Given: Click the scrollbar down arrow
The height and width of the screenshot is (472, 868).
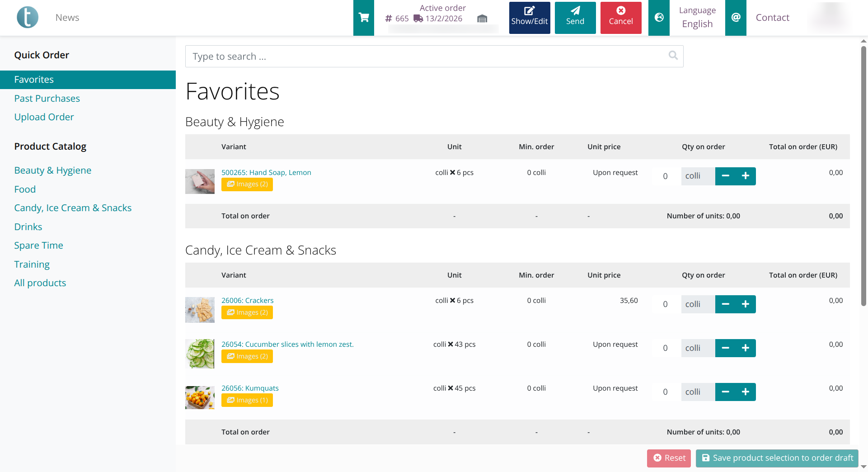Looking at the screenshot, I should point(864,467).
